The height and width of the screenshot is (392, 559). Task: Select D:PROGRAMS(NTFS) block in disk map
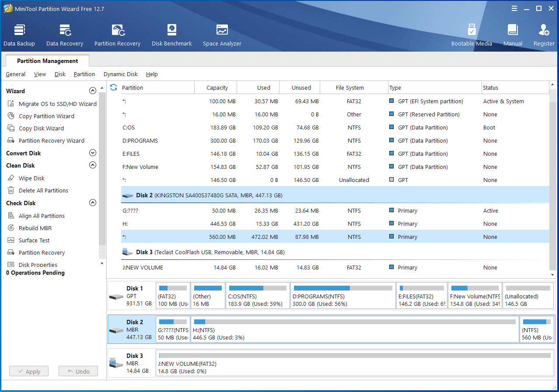tap(343, 296)
